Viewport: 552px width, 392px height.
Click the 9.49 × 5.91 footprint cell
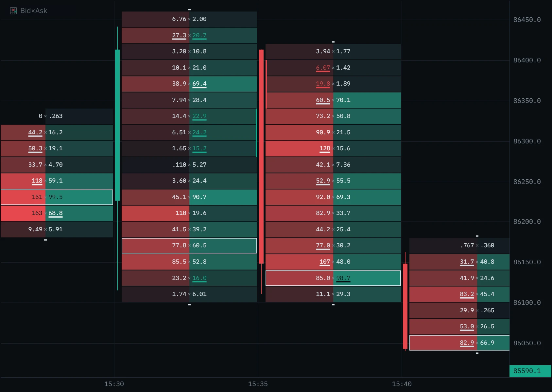tap(57, 230)
